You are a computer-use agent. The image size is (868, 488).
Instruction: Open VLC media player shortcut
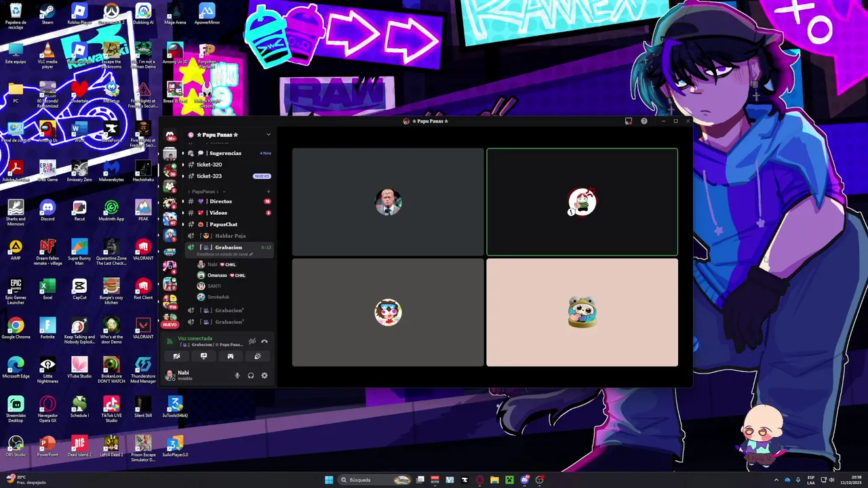[x=47, y=56]
